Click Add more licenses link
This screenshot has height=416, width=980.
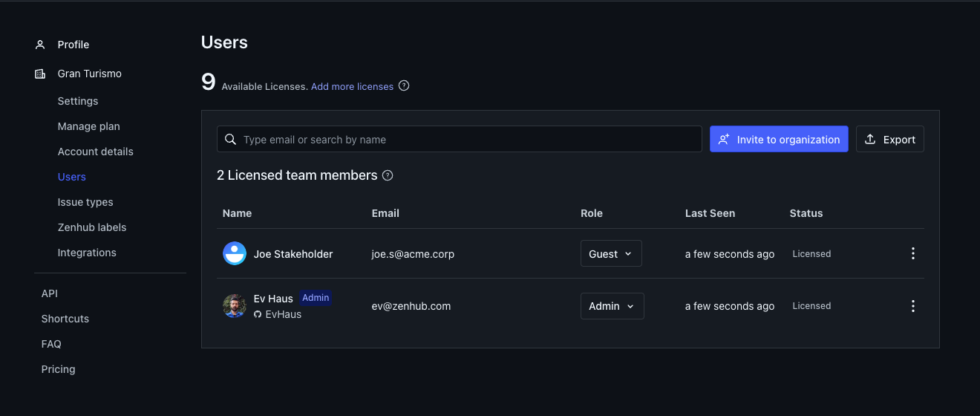point(352,86)
